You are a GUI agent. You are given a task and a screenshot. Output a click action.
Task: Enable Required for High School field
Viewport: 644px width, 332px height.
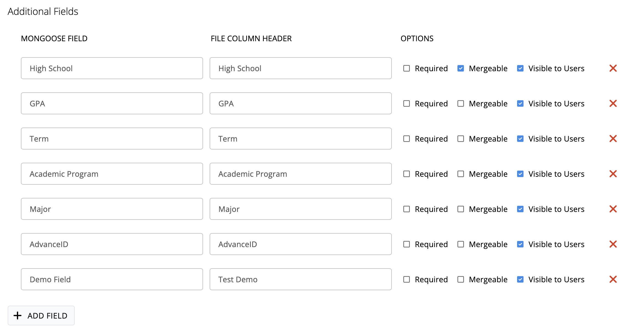[407, 68]
